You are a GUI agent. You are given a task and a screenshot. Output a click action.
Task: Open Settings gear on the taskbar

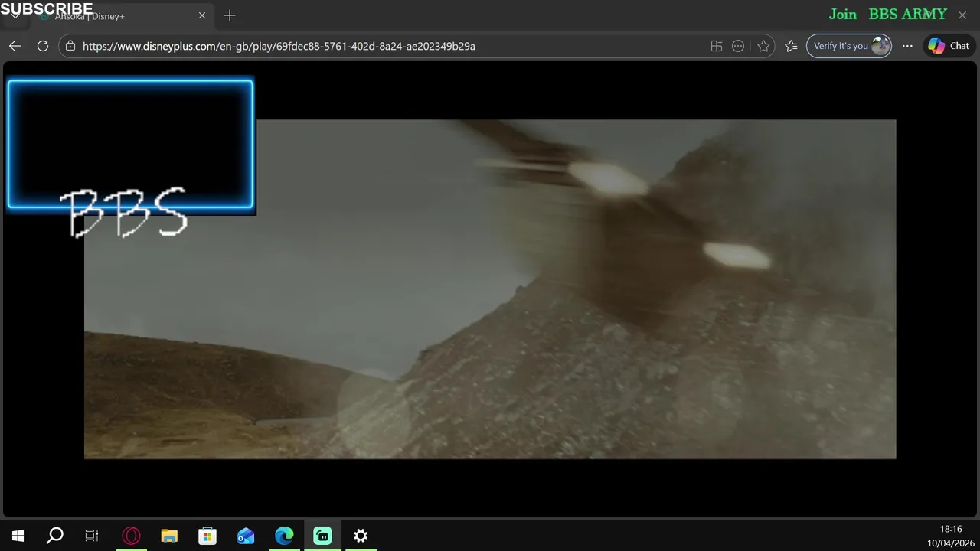click(x=361, y=536)
